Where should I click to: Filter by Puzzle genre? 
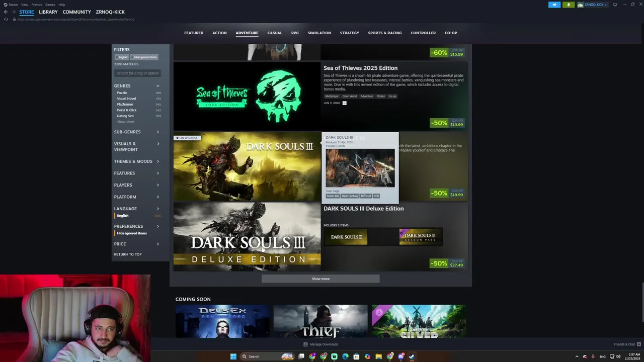pyautogui.click(x=122, y=93)
